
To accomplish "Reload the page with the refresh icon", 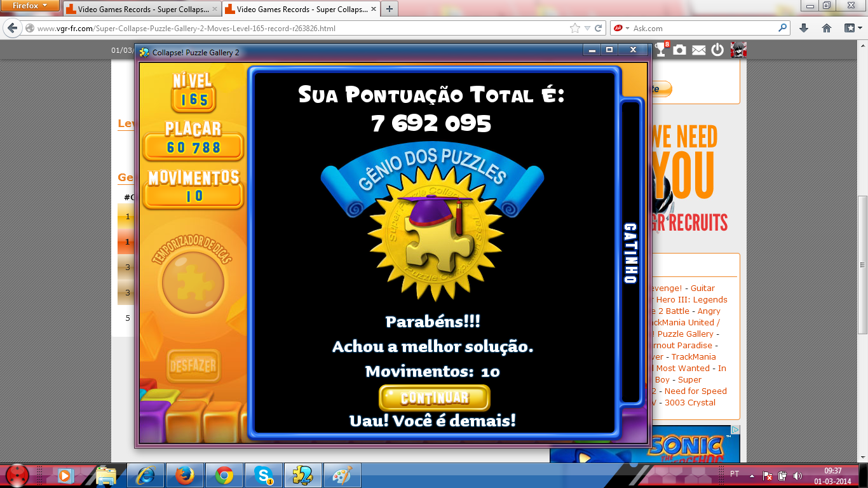I will click(x=598, y=28).
